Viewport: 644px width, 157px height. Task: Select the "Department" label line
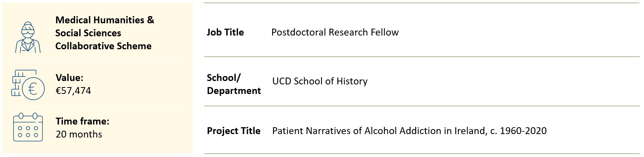(x=234, y=91)
